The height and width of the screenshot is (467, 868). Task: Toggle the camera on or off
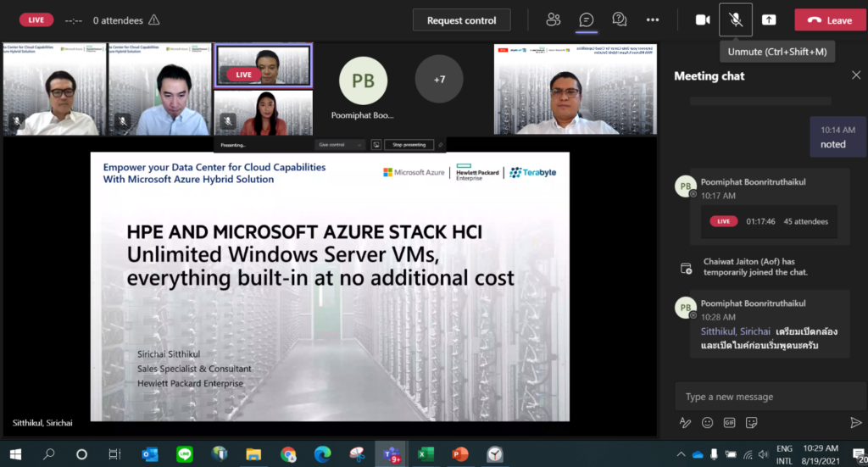point(703,20)
